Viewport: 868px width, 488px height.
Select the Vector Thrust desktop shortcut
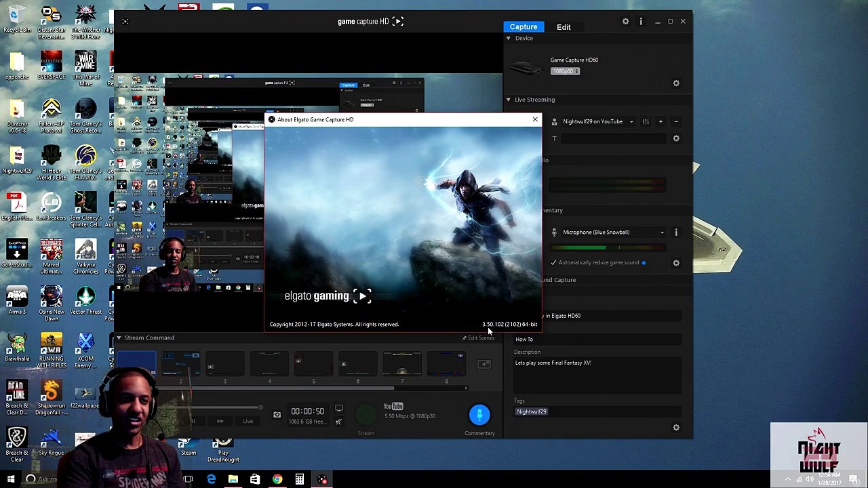(x=85, y=300)
